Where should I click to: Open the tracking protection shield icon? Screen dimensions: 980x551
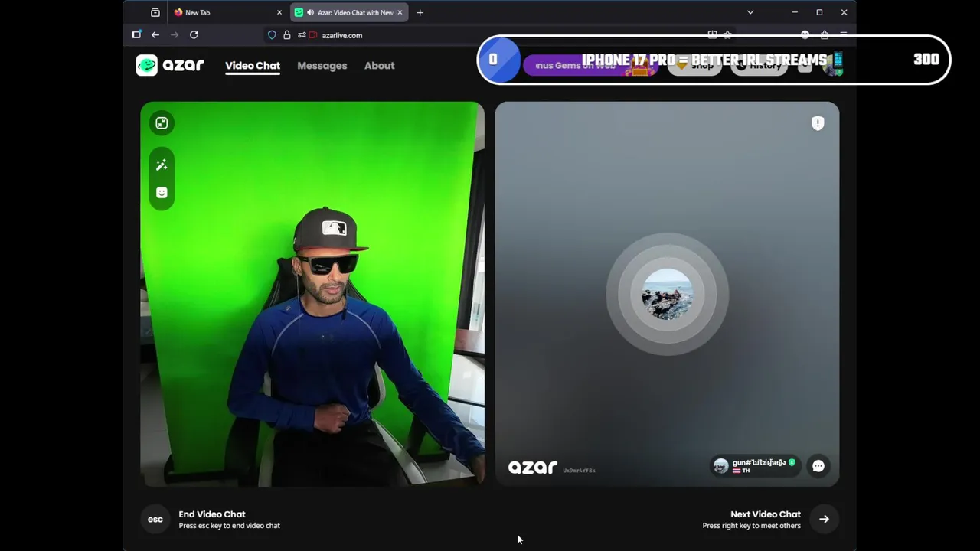pos(272,35)
